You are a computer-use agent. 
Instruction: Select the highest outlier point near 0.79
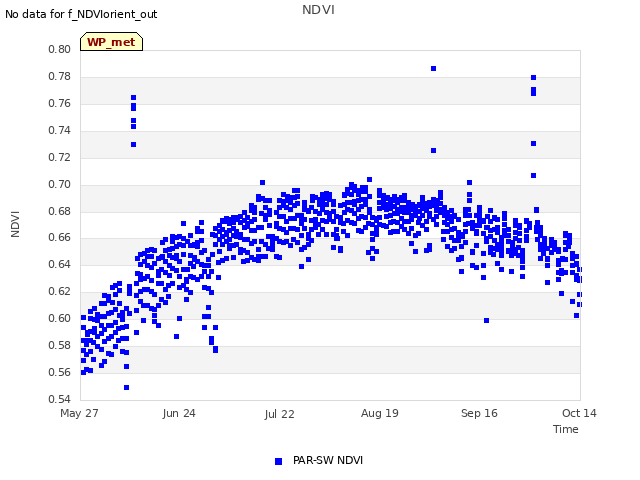coord(433,69)
